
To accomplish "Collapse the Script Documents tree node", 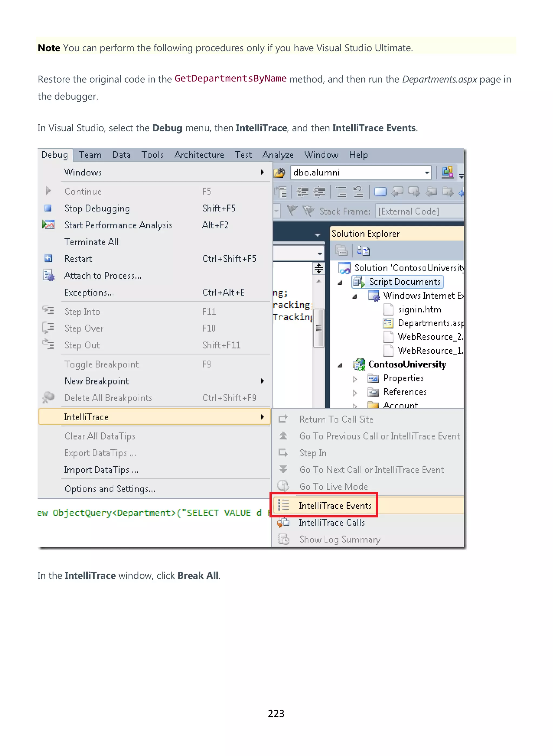I will [x=340, y=283].
